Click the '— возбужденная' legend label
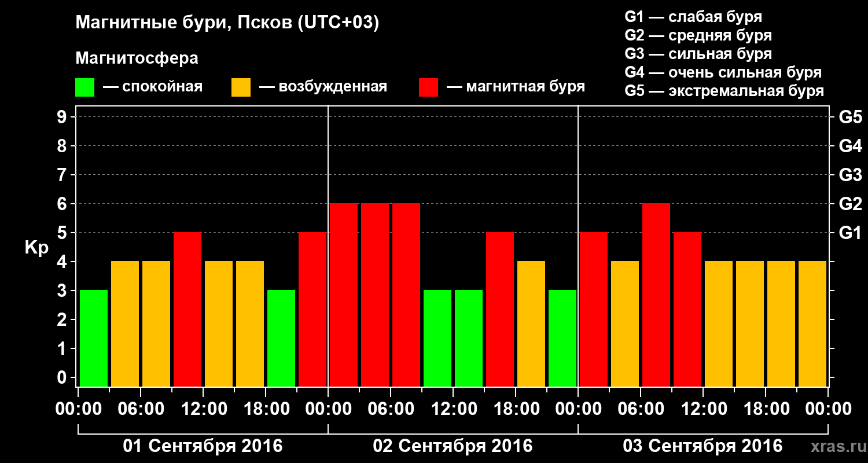868x463 pixels. (323, 87)
